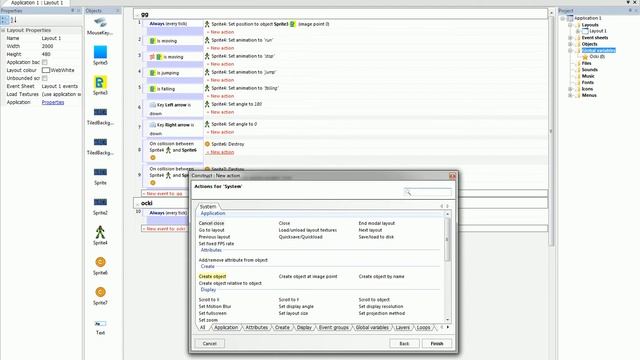Select the Sprite object icon

coord(100,172)
